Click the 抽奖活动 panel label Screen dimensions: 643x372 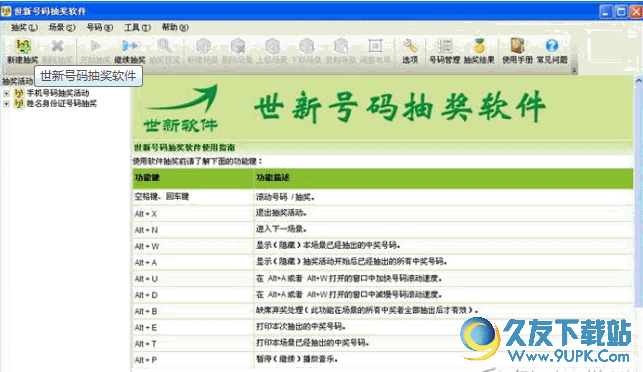click(x=17, y=81)
